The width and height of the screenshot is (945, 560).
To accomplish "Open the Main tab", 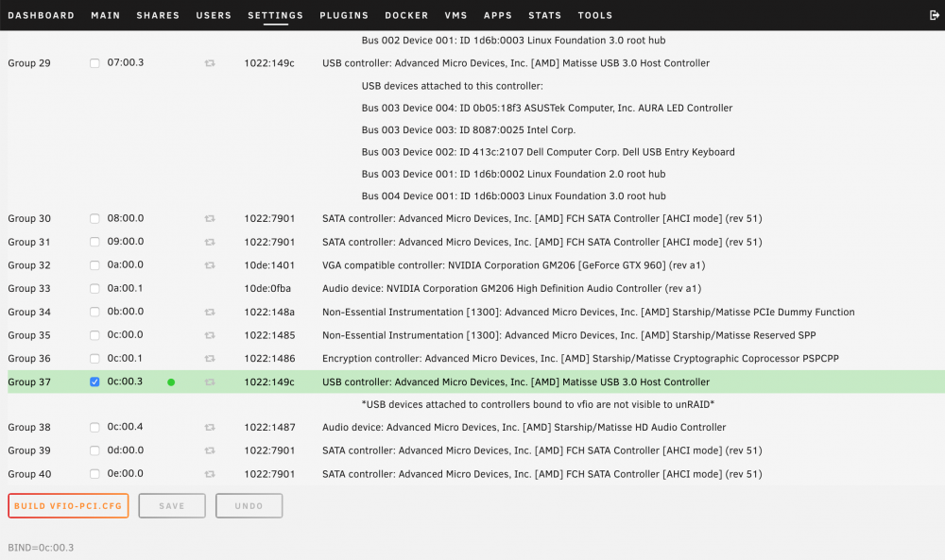I will (106, 16).
